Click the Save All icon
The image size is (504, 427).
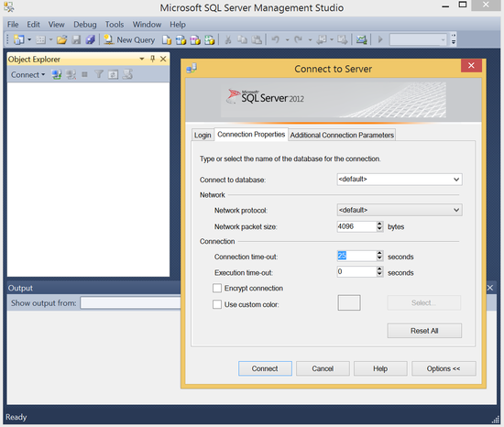[91, 39]
